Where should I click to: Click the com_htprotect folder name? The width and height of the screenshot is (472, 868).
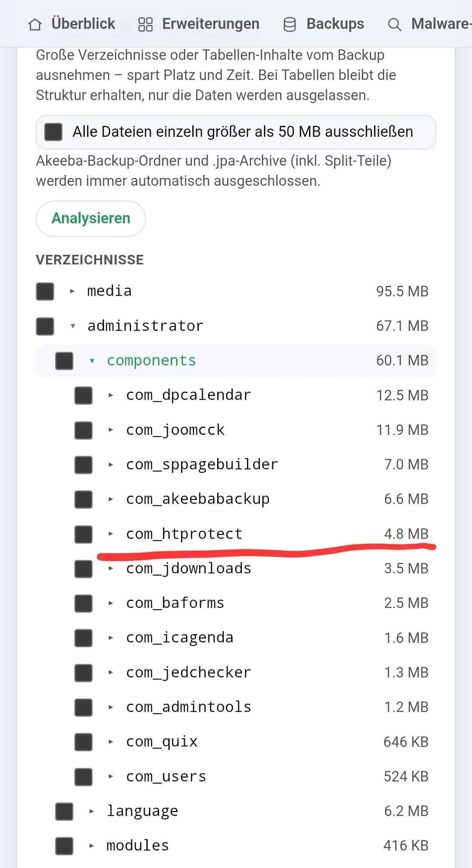[184, 534]
